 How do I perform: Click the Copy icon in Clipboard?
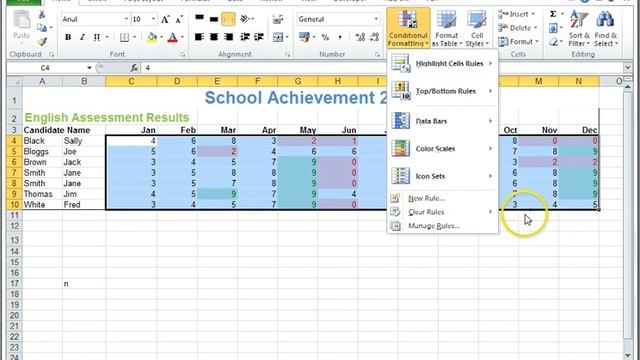pos(41,27)
